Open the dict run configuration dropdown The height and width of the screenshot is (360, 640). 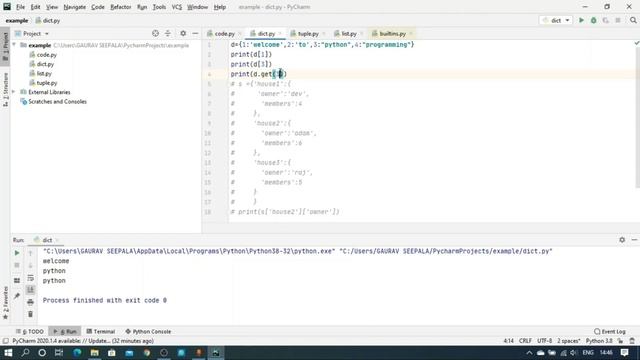tap(556, 20)
